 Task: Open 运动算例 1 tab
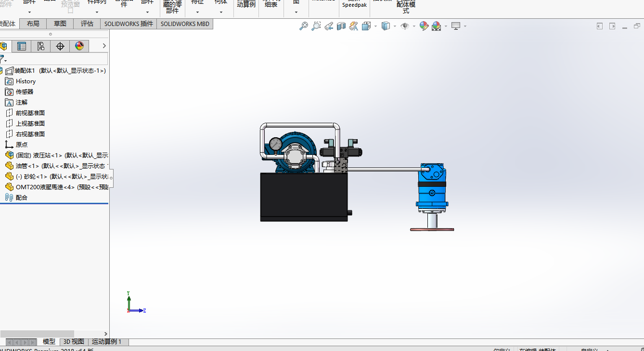tap(108, 342)
